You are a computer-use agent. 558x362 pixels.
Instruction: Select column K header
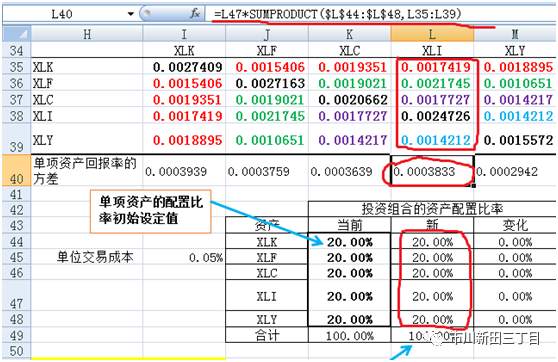pyautogui.click(x=349, y=34)
